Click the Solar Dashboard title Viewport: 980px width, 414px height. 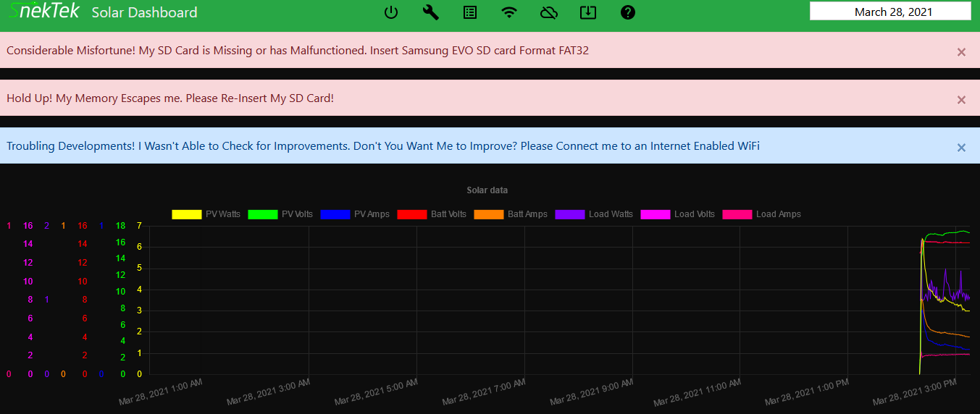coord(144,12)
